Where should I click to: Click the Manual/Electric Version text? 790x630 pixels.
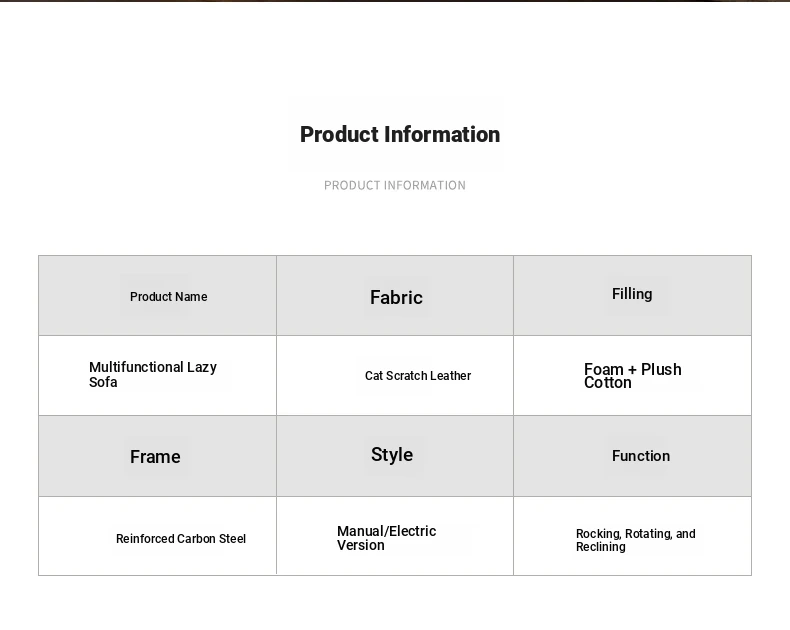[387, 538]
